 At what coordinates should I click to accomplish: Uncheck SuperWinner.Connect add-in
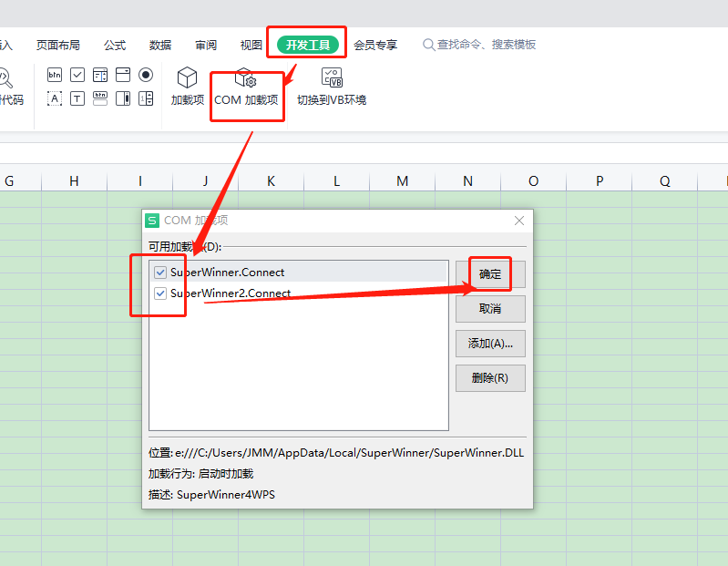click(x=160, y=273)
